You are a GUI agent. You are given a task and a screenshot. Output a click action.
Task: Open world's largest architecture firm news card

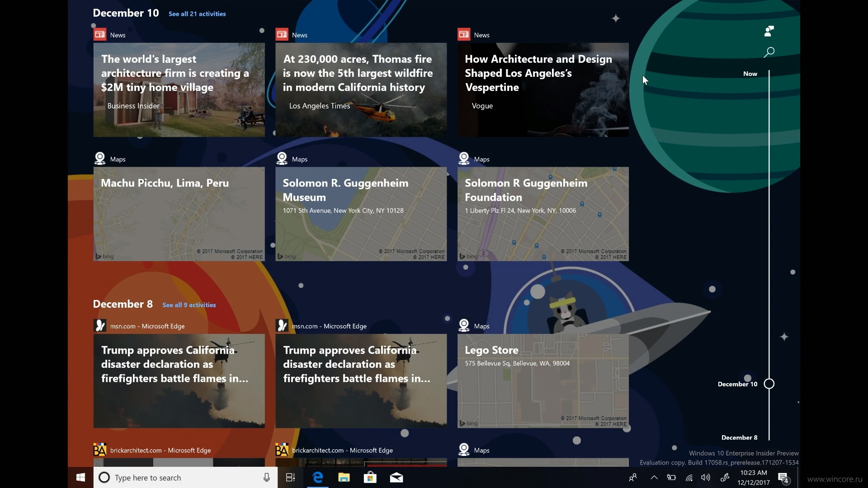coord(179,90)
